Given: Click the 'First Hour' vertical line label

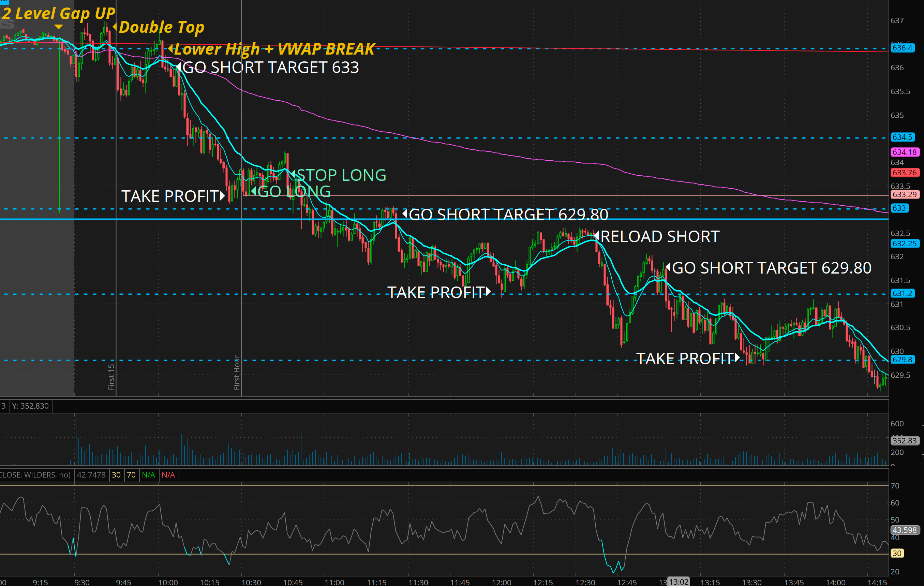Looking at the screenshot, I should pos(237,372).
